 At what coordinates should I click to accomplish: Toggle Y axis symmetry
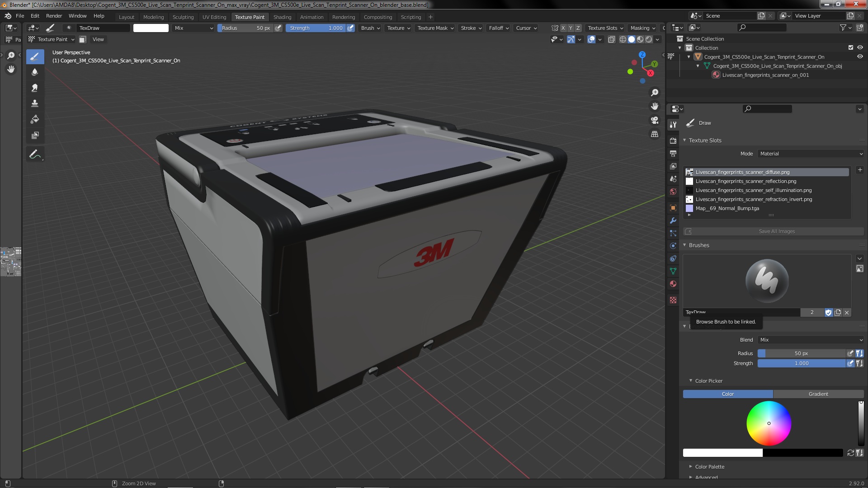coord(571,28)
